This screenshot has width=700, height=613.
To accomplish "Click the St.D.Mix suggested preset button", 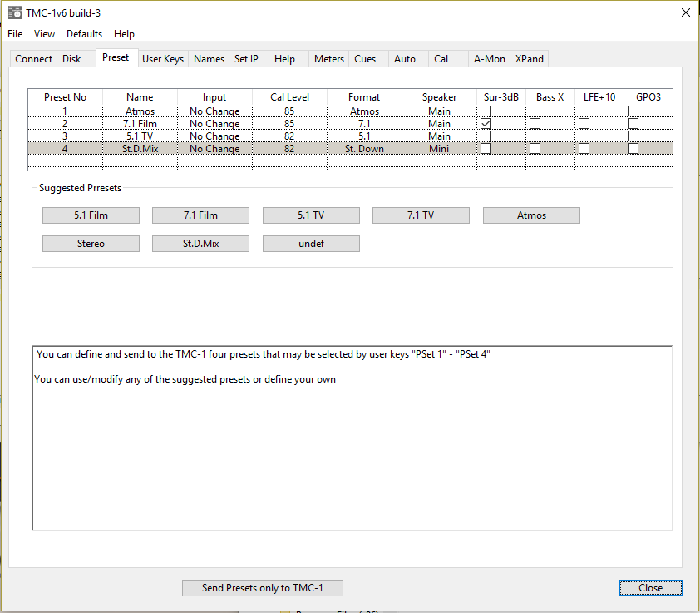I will coord(201,244).
